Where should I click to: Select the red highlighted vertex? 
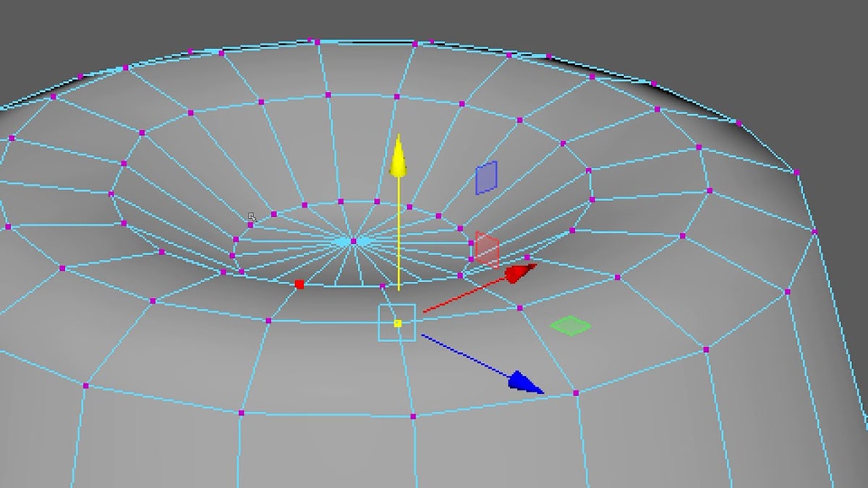299,284
